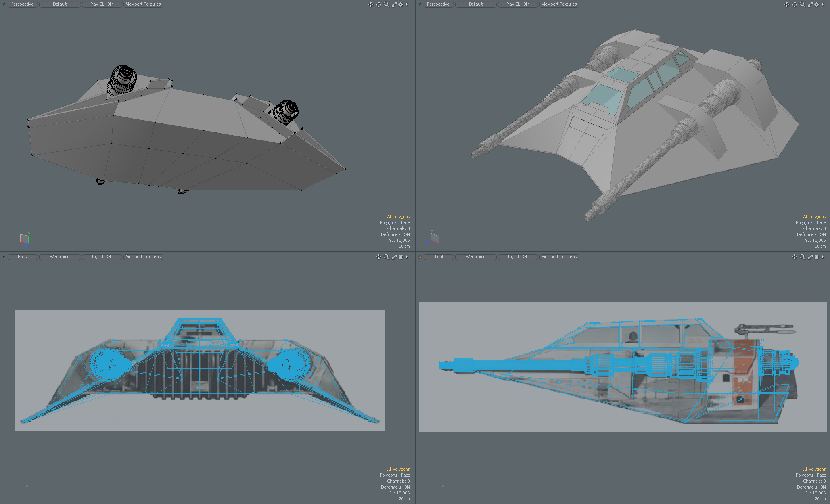Expand arrow menu of top-right Perspective viewport
This screenshot has width=830, height=504.
tap(823, 4)
